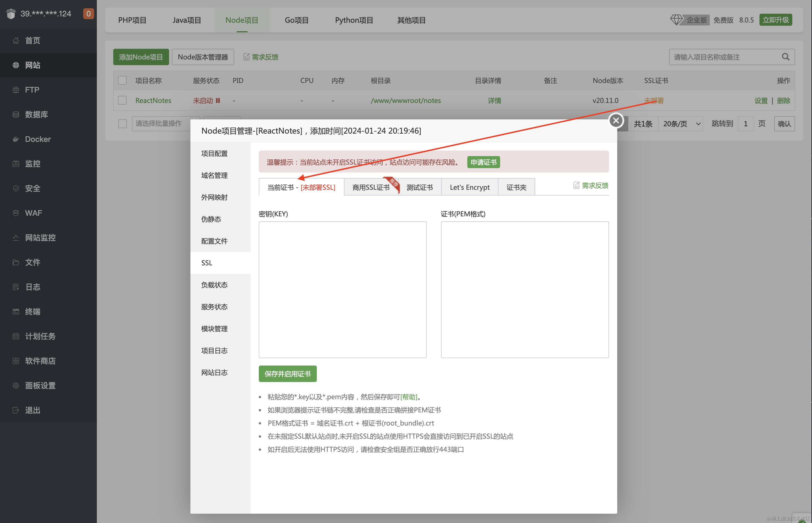Screen dimensions: 812x523
Task: Check the ReactNotes row checkbox
Action: tap(122, 100)
